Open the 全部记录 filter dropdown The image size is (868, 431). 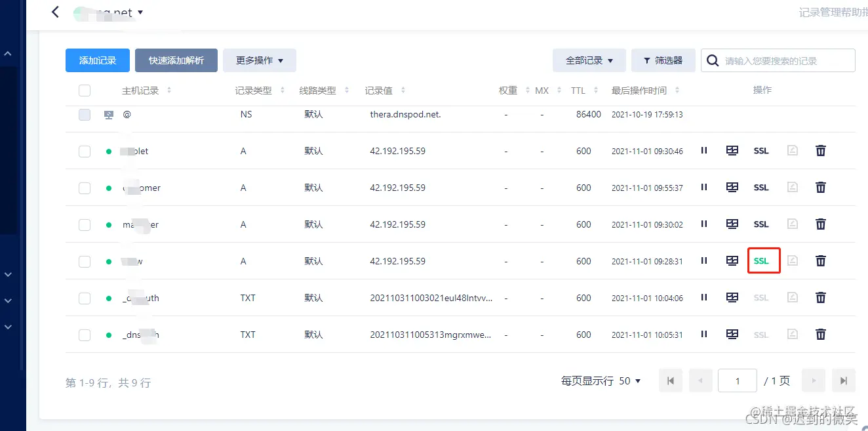tap(589, 60)
